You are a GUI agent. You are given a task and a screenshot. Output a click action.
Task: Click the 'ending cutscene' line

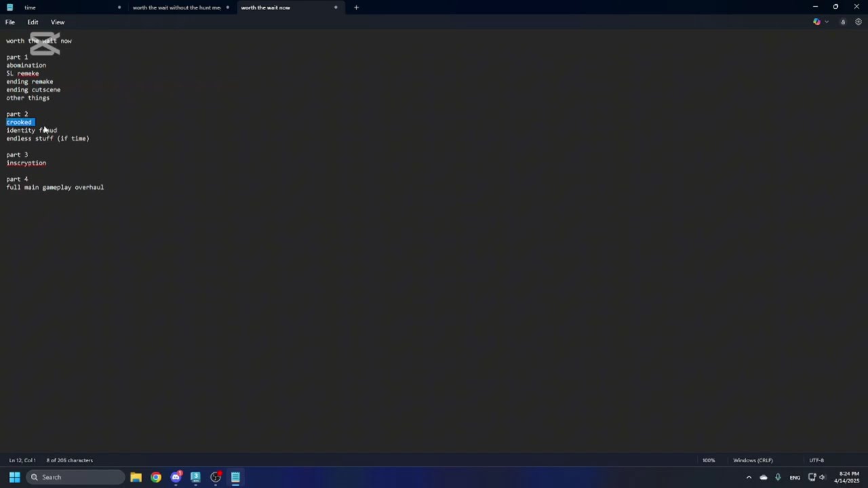pos(33,89)
